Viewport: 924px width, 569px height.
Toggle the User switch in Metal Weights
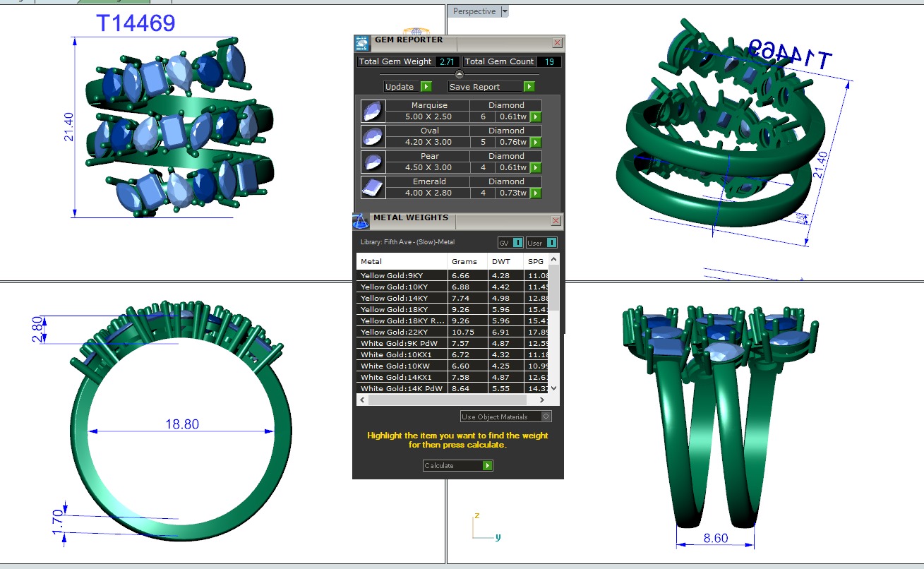[552, 243]
